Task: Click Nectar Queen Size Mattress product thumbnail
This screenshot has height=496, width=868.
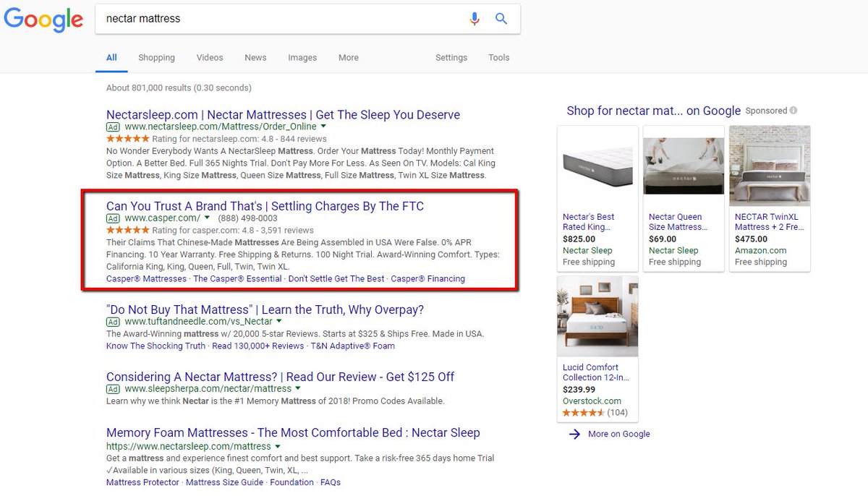Action: click(684, 166)
